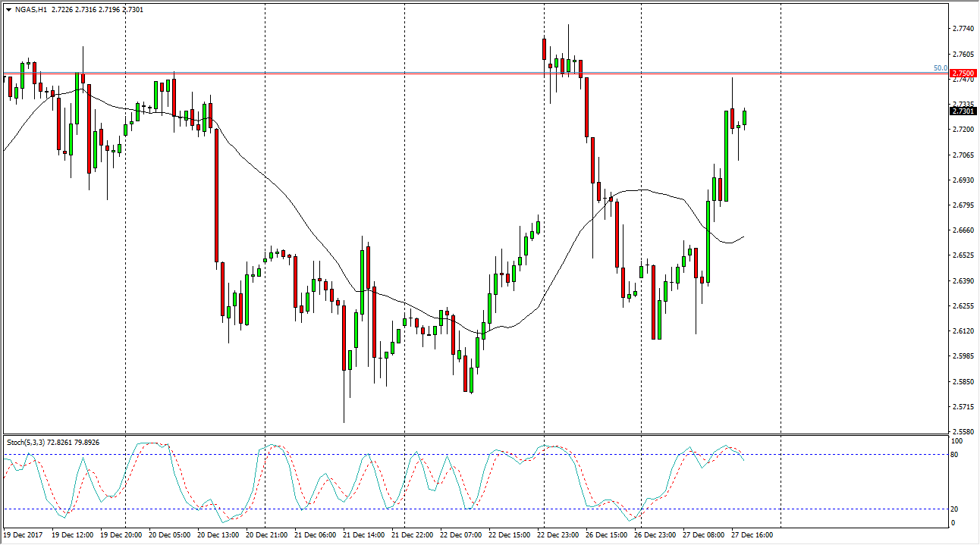Click the NGAS,H1 chart symbol title
980x545 pixels.
click(x=32, y=9)
